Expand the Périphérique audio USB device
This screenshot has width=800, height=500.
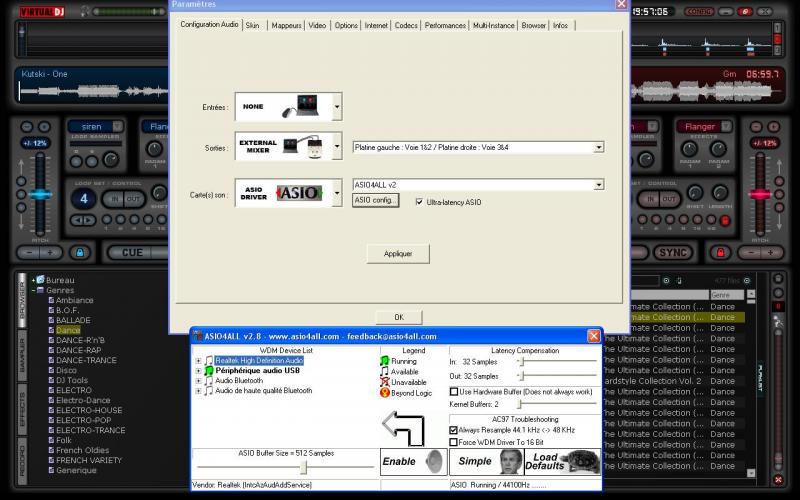(198, 371)
